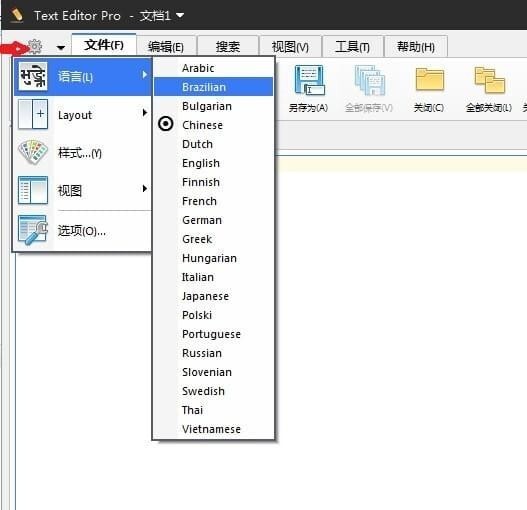Open the small arrow dropdown beside the gear

(61, 48)
